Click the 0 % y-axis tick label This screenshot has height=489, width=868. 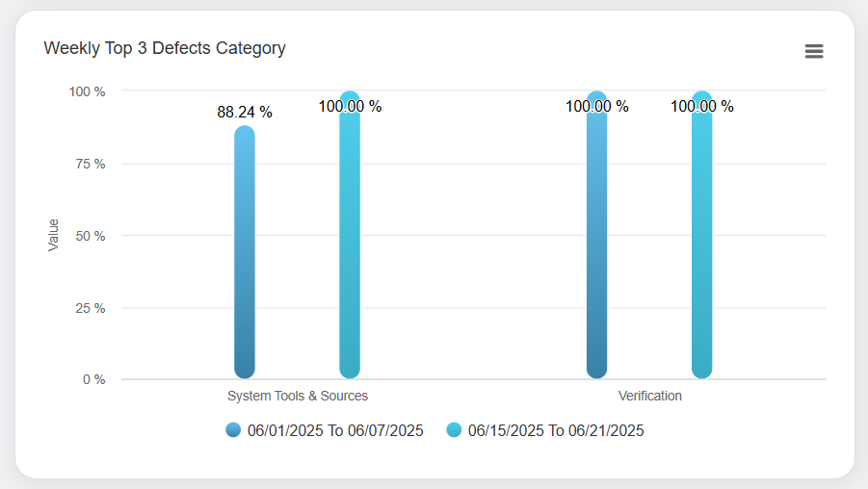93,379
